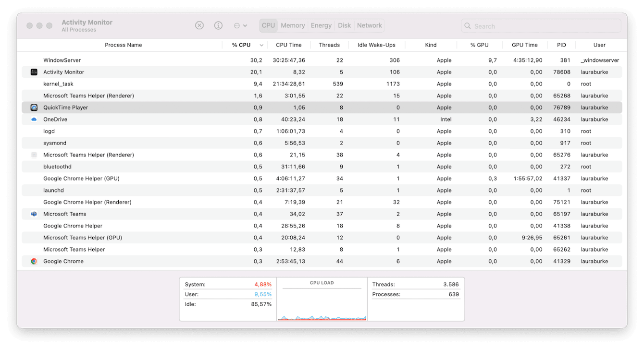The height and width of the screenshot is (349, 644).
Task: Open the inspect info (i) toolbar icon
Action: (x=218, y=25)
